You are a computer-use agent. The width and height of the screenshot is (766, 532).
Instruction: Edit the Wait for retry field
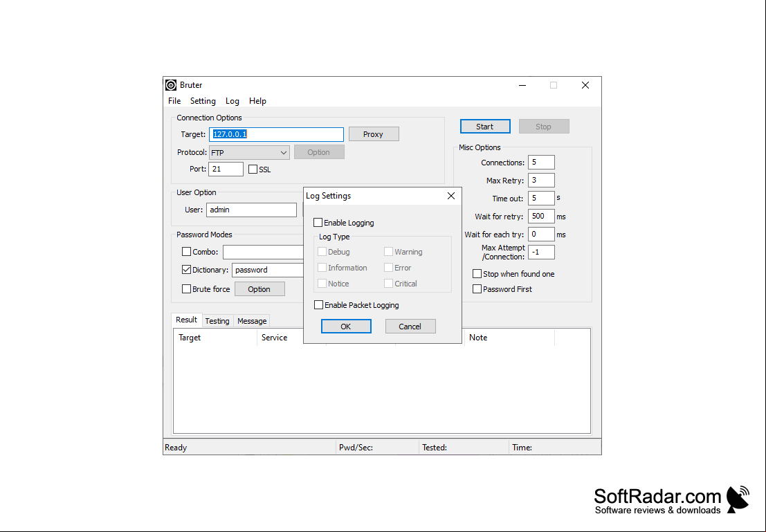tap(541, 217)
